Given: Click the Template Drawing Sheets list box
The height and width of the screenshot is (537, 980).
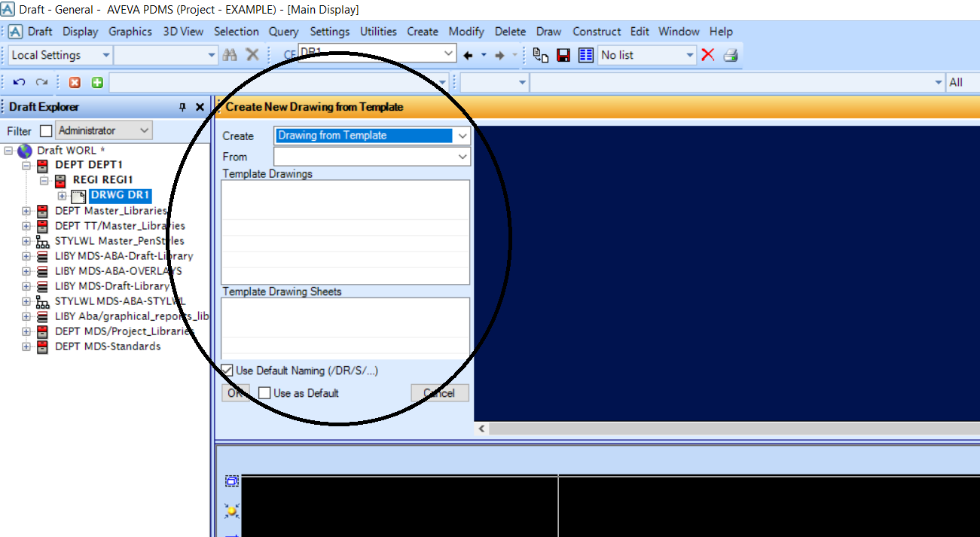Looking at the screenshot, I should pyautogui.click(x=346, y=328).
